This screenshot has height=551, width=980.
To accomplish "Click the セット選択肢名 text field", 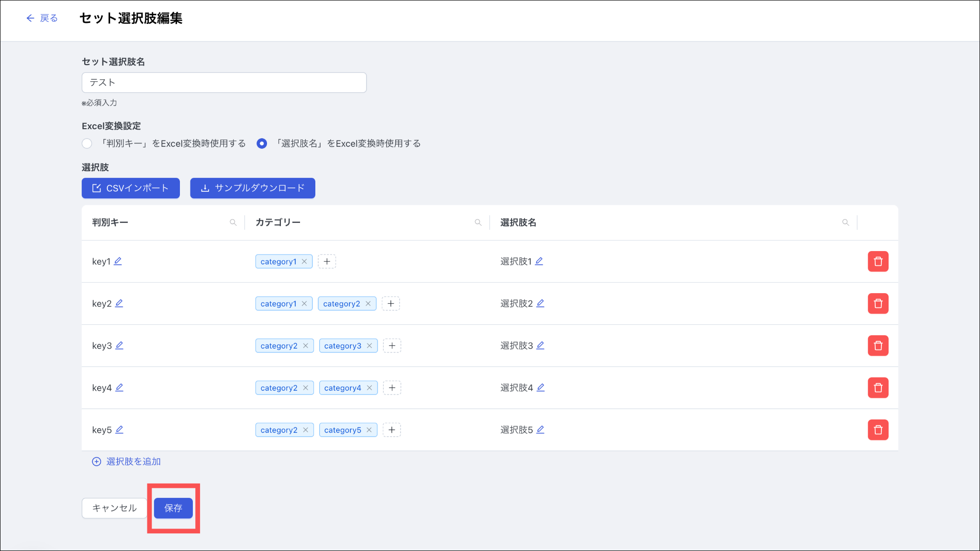I will [x=224, y=83].
